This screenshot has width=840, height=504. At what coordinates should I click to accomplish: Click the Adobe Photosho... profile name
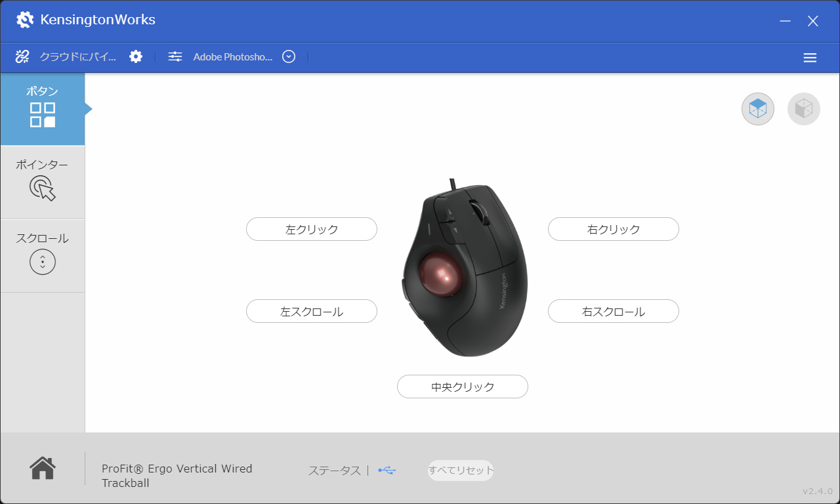[233, 57]
